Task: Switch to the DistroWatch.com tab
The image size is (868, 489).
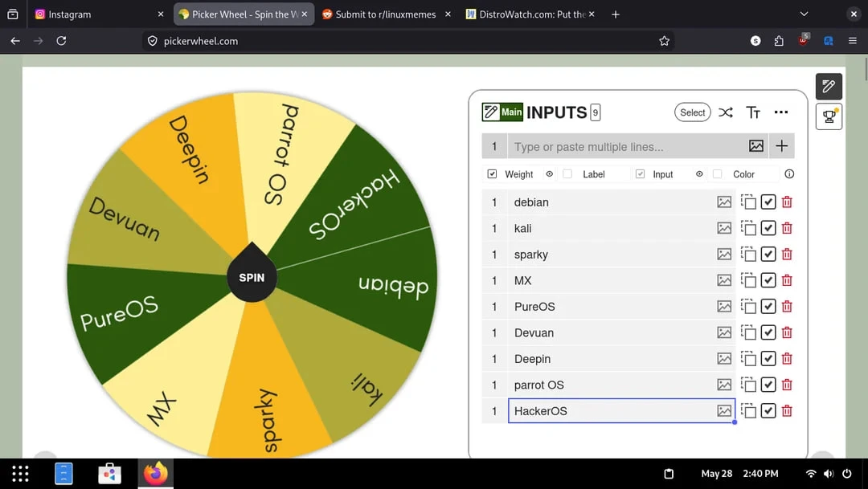Action: point(530,14)
